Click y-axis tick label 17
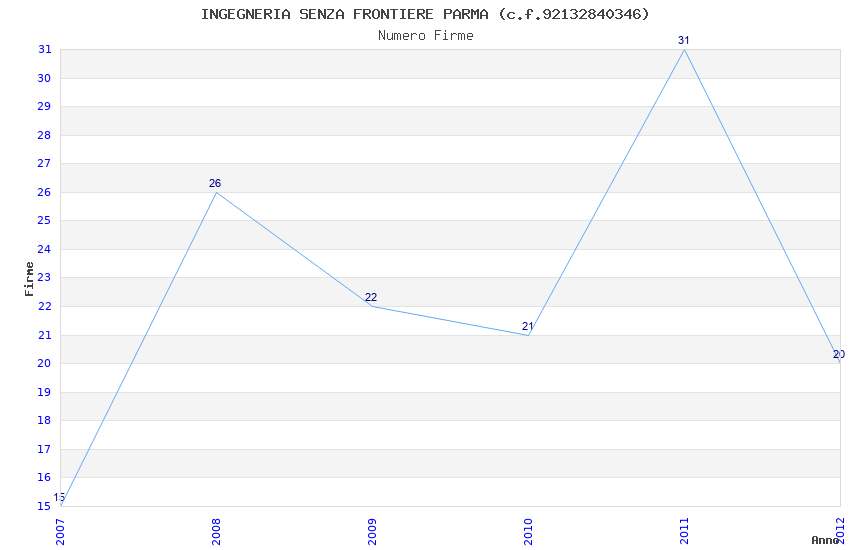This screenshot has width=850, height=550. [44, 449]
